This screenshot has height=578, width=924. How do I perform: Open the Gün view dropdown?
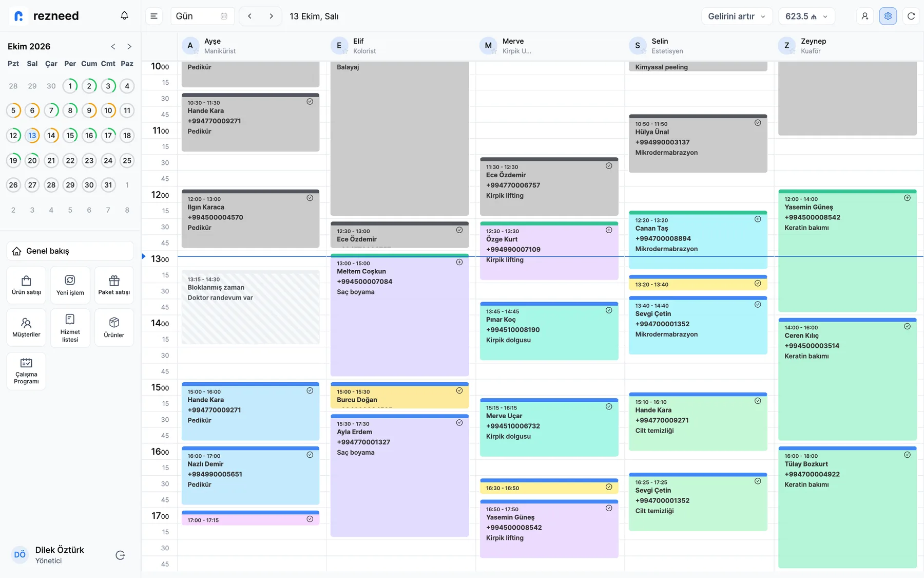point(202,16)
